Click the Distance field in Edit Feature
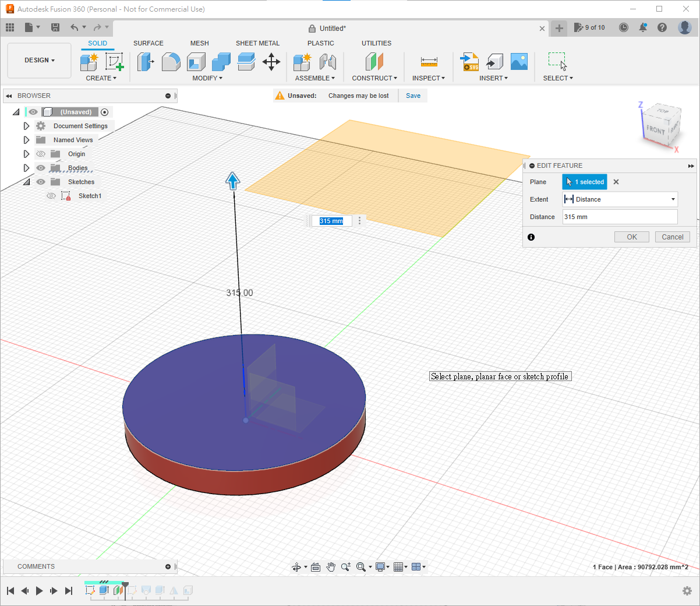The height and width of the screenshot is (606, 700). [x=620, y=217]
